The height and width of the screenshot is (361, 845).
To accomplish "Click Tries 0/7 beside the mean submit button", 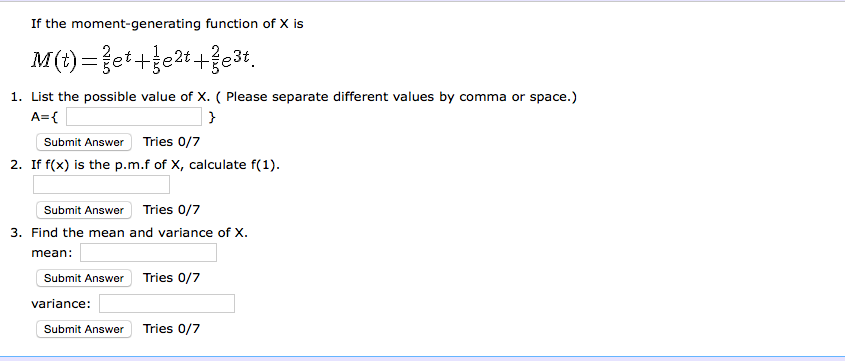I will (171, 277).
